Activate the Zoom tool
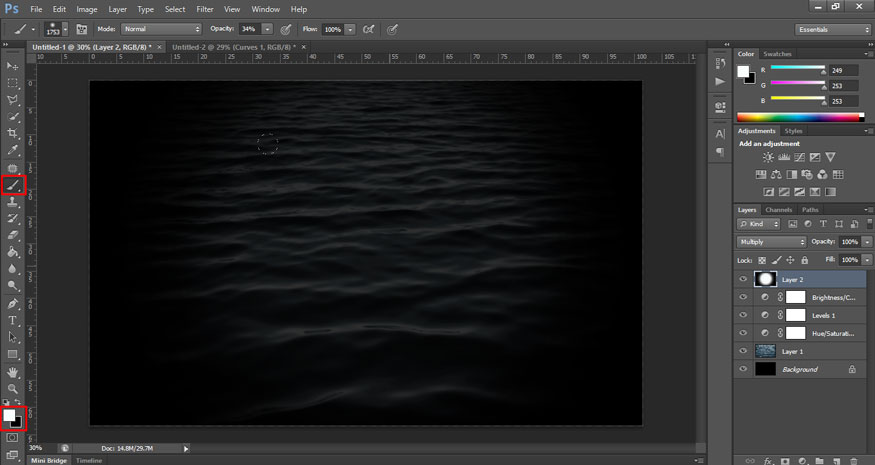The image size is (875, 465). click(x=13, y=388)
